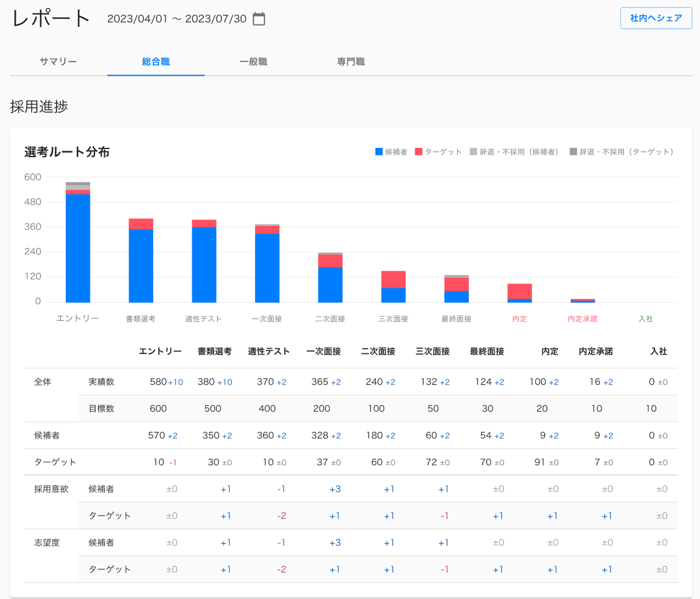700x599 pixels.
Task: Click the 目標数 value 600
Action: 158,408
